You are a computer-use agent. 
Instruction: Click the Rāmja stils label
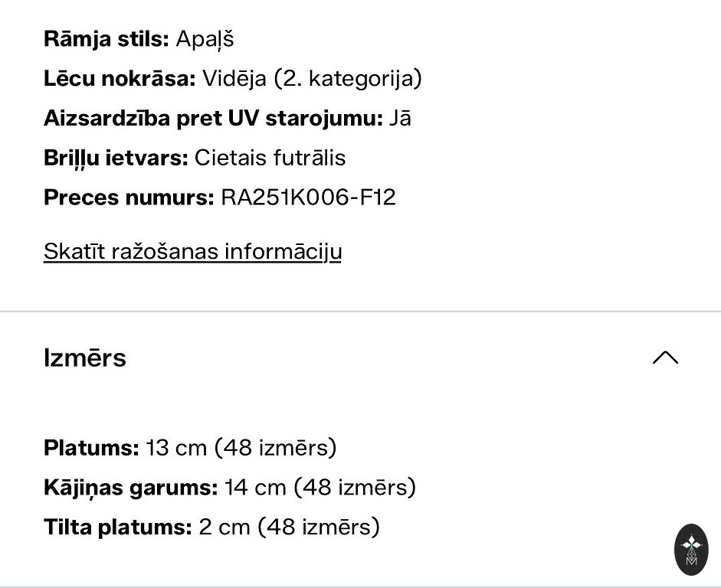pos(106,38)
